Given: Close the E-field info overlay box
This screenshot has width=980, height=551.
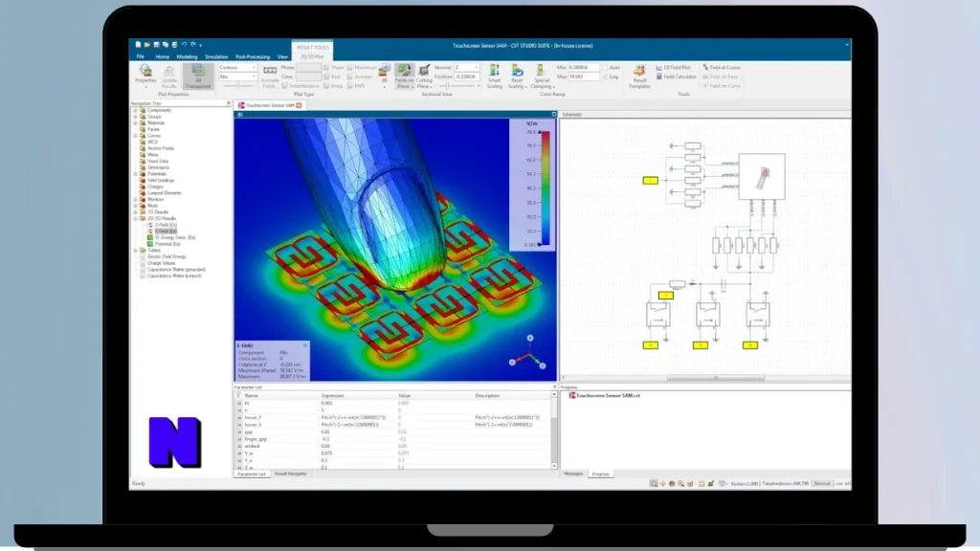Looking at the screenshot, I should (305, 344).
